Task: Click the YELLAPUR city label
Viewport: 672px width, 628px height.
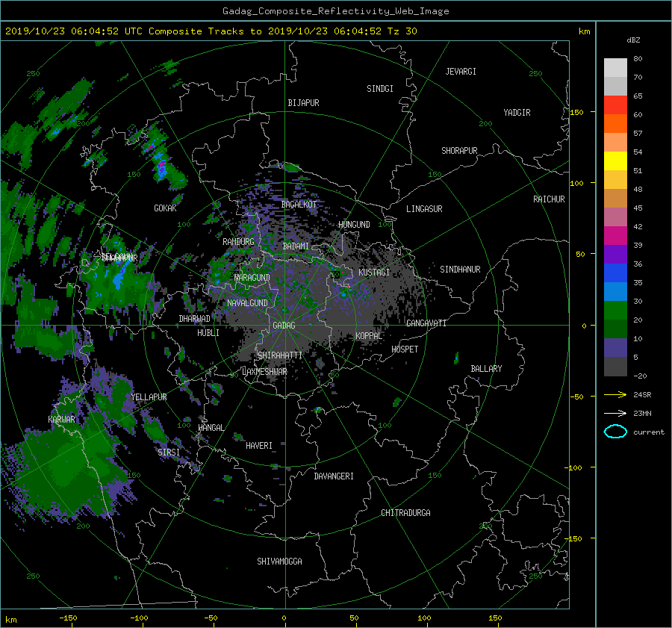Action: tap(149, 397)
